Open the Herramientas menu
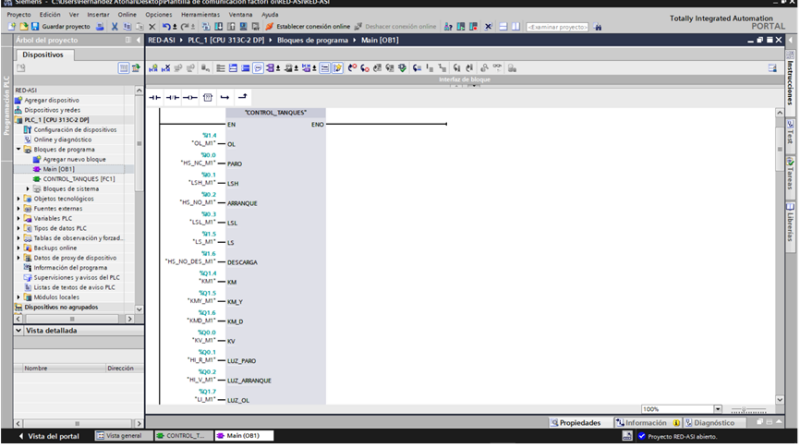The width and height of the screenshot is (800, 448). 201,15
